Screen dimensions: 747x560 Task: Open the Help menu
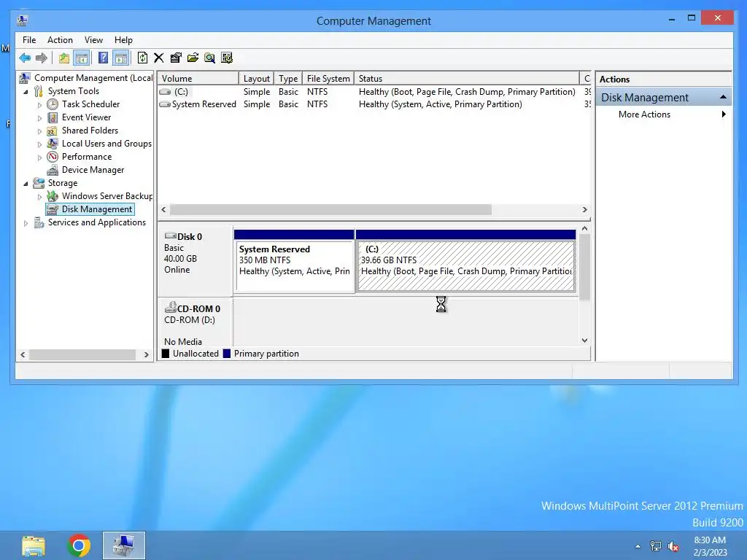pos(123,40)
